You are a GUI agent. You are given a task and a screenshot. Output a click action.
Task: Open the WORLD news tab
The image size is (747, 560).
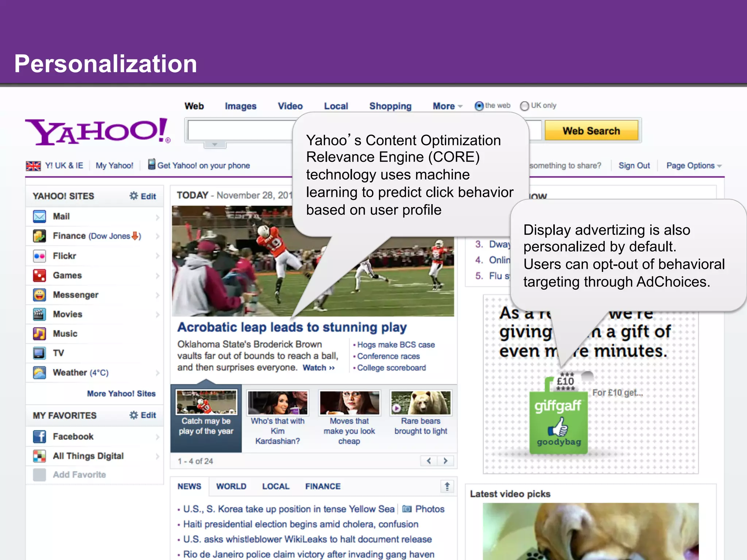[x=231, y=486]
